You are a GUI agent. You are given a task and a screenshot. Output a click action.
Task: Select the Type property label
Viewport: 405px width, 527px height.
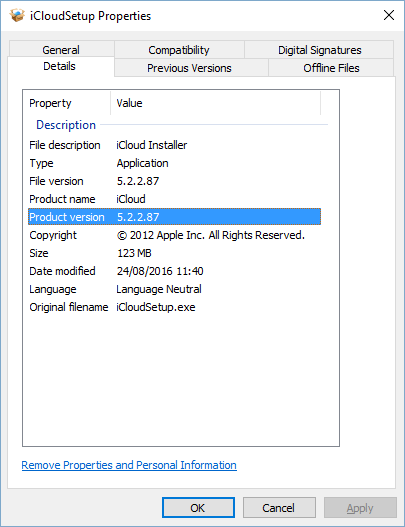tap(41, 163)
